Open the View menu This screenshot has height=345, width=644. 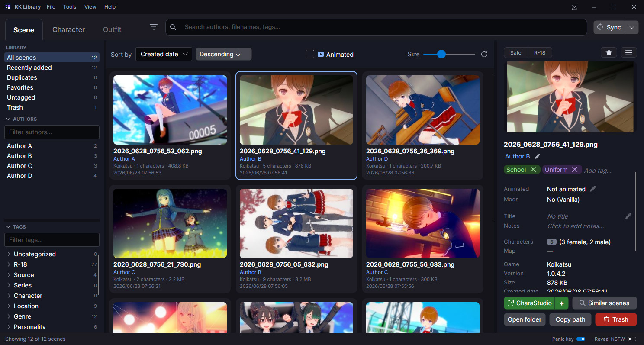pyautogui.click(x=90, y=7)
